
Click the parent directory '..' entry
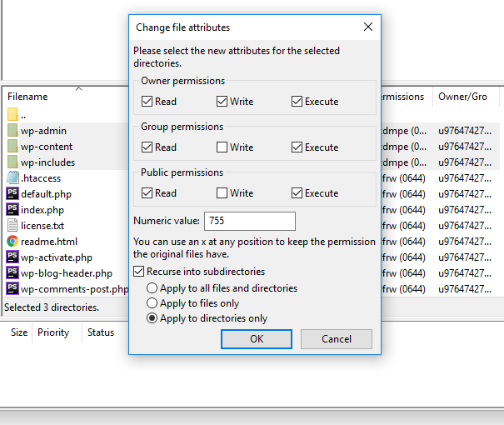[x=23, y=115]
